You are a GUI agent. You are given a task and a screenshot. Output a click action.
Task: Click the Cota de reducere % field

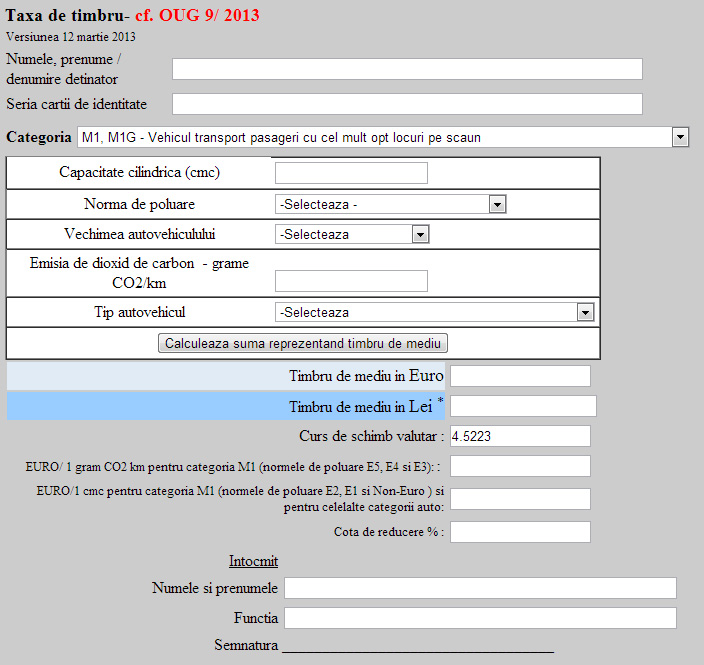[520, 532]
